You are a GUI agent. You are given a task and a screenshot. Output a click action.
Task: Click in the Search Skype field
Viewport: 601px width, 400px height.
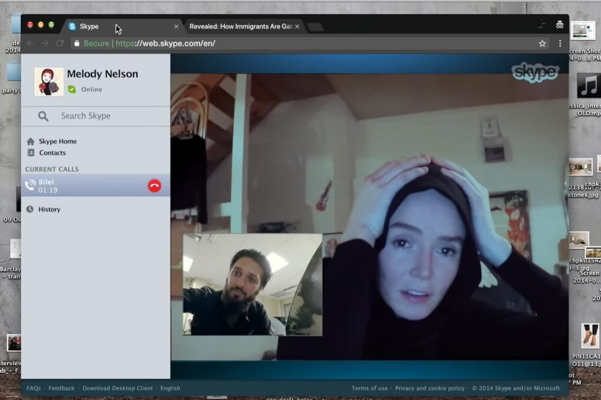pyautogui.click(x=105, y=116)
